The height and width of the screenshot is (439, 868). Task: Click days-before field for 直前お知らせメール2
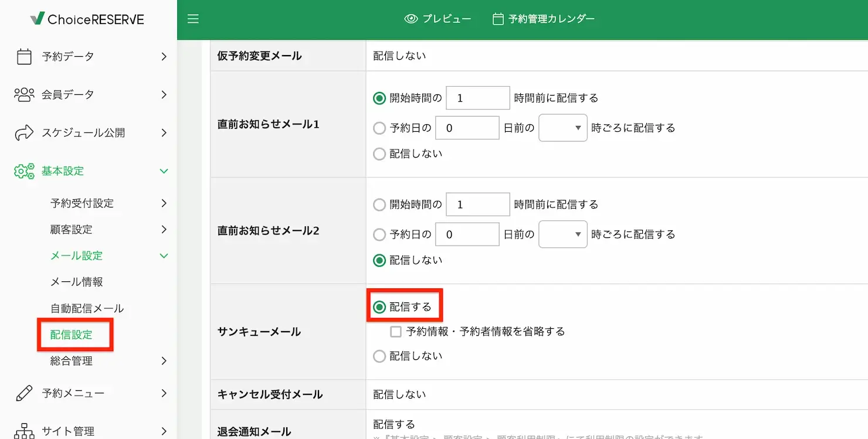[x=467, y=234]
